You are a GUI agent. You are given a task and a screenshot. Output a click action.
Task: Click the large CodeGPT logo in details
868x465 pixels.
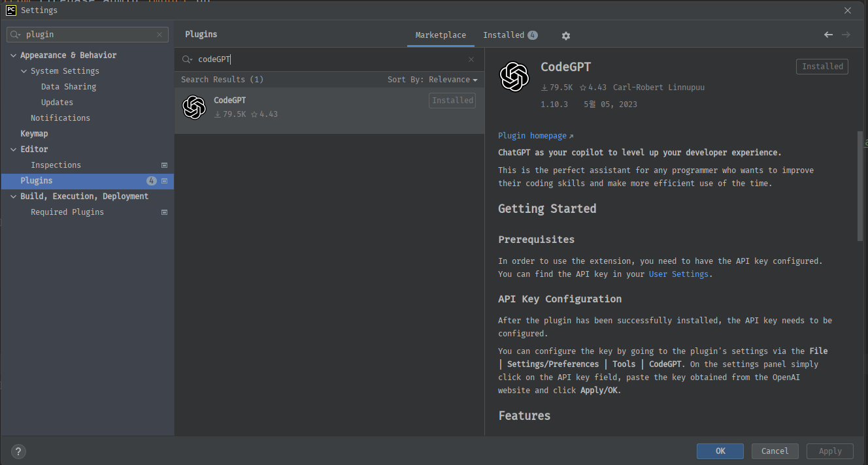(514, 76)
